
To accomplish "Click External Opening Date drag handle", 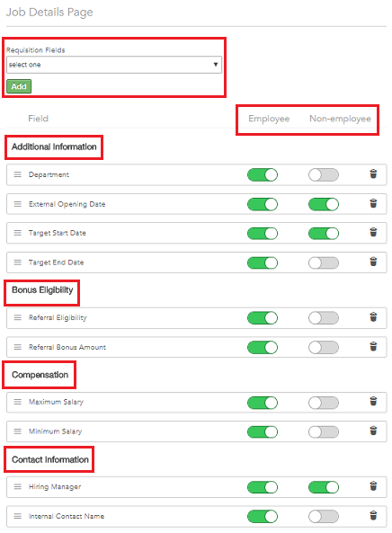I will pyautogui.click(x=17, y=204).
